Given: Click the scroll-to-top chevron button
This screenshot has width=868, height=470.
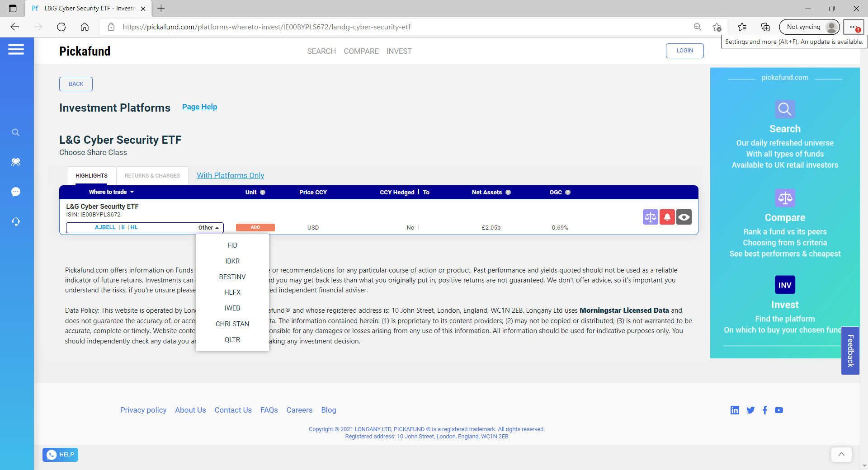Looking at the screenshot, I should coord(841,455).
